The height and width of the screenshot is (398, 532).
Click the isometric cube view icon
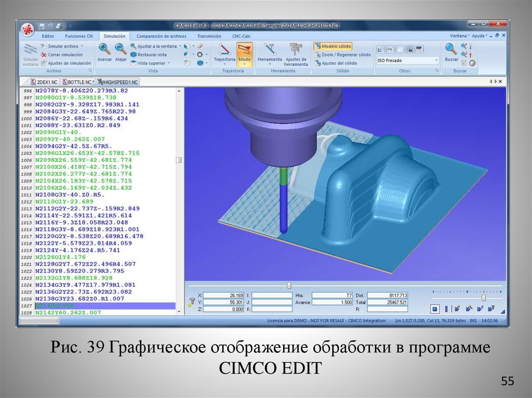tap(187, 46)
